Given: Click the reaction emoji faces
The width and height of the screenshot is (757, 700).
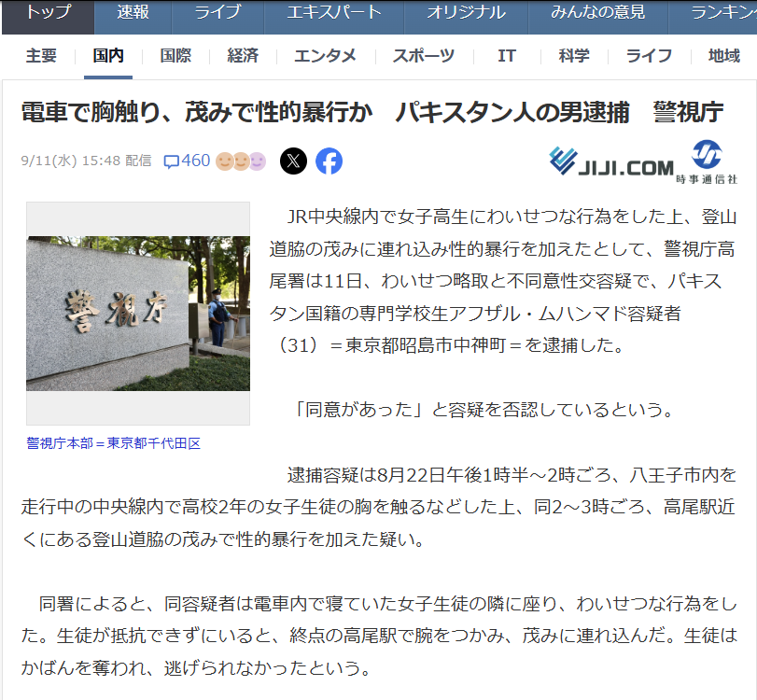Looking at the screenshot, I should click(x=241, y=161).
